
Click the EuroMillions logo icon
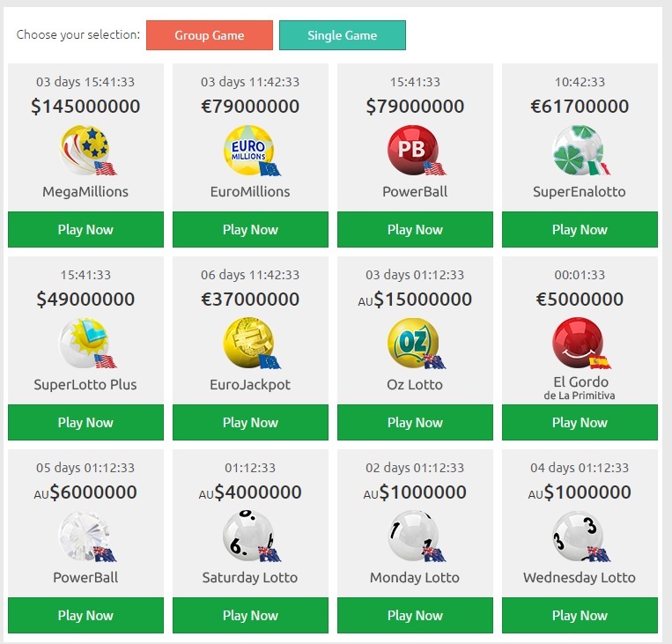(x=249, y=150)
